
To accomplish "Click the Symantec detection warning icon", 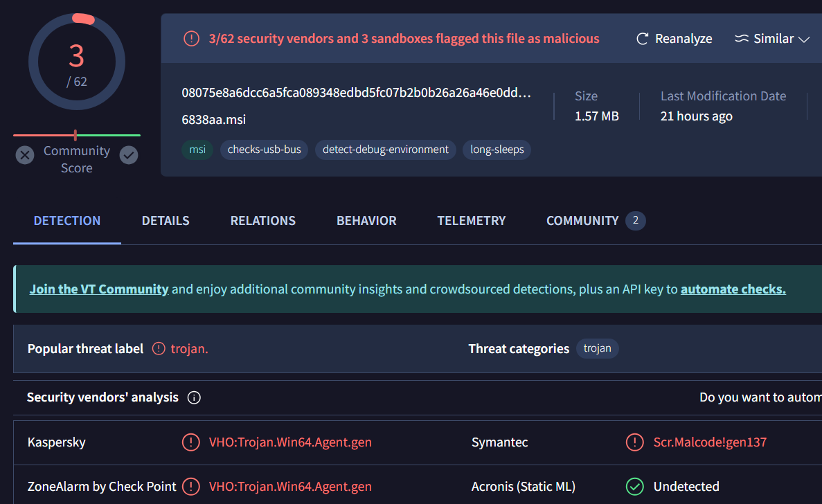I will [x=634, y=442].
